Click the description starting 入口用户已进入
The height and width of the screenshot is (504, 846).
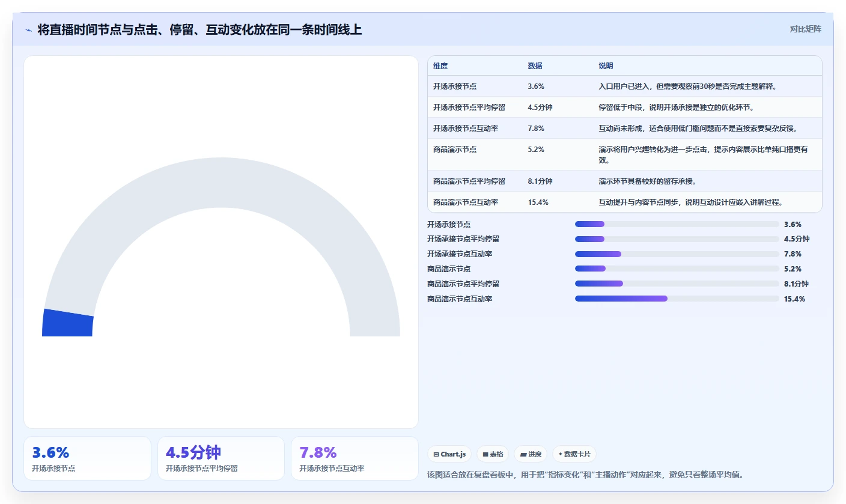coord(688,87)
